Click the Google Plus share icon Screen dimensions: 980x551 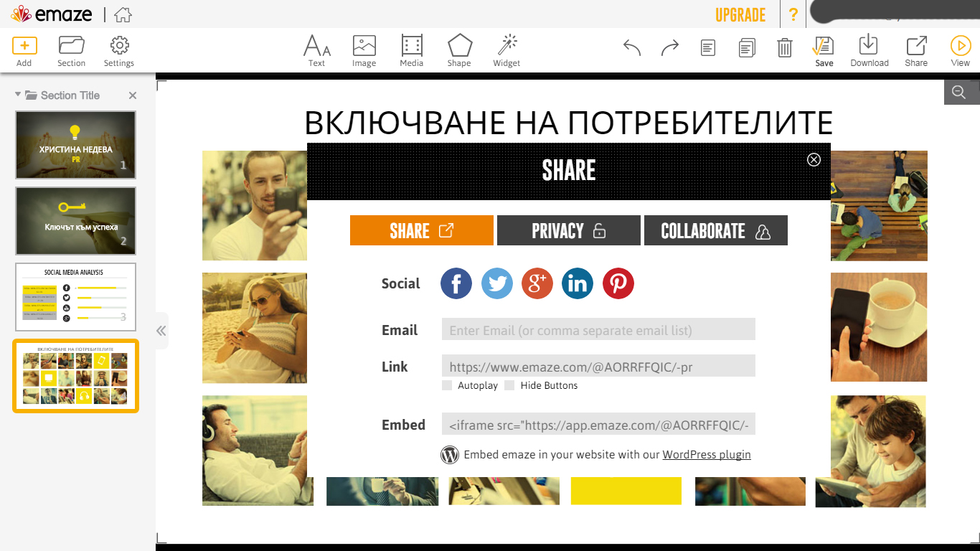537,283
